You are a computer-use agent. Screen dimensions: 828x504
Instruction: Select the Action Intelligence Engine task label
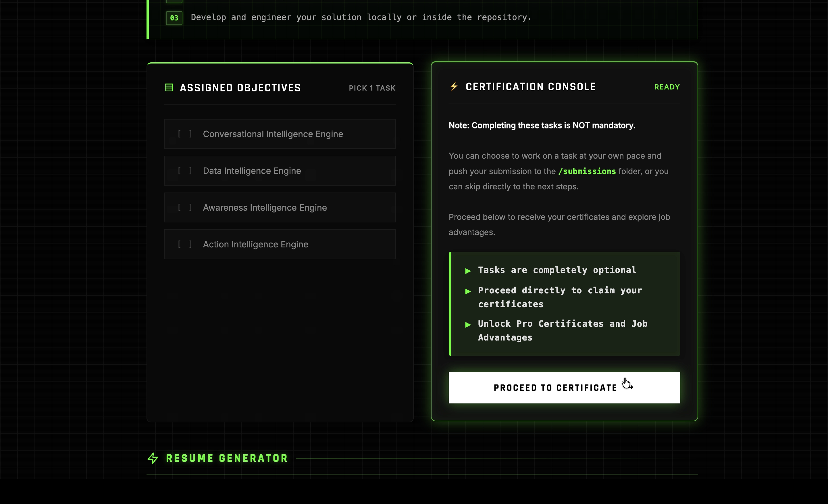click(x=255, y=244)
